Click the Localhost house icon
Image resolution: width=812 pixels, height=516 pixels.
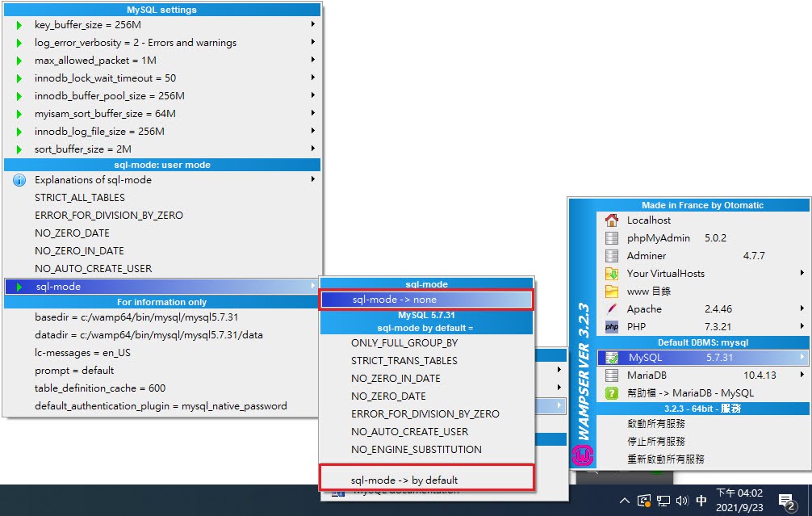(x=612, y=220)
